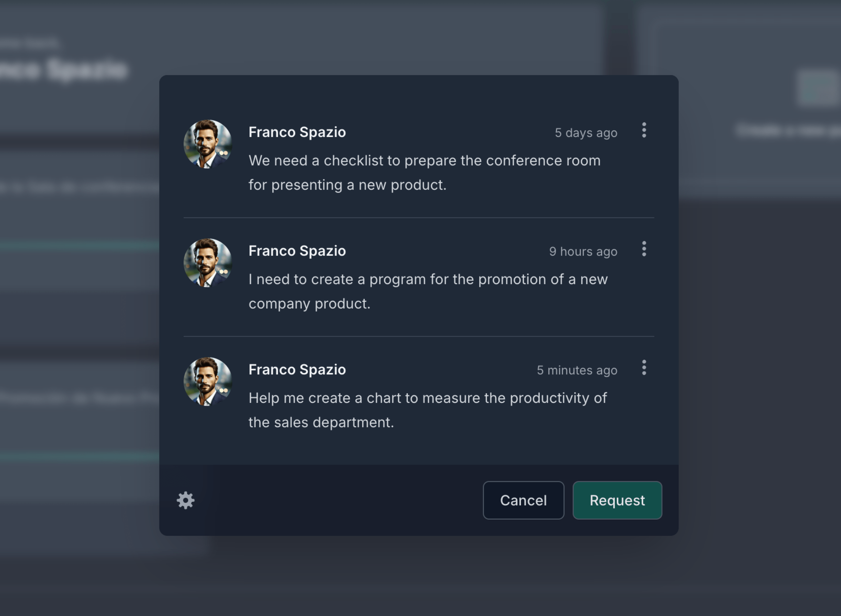This screenshot has height=616, width=841.
Task: Select the sales department productivity chart message text
Action: (x=428, y=410)
